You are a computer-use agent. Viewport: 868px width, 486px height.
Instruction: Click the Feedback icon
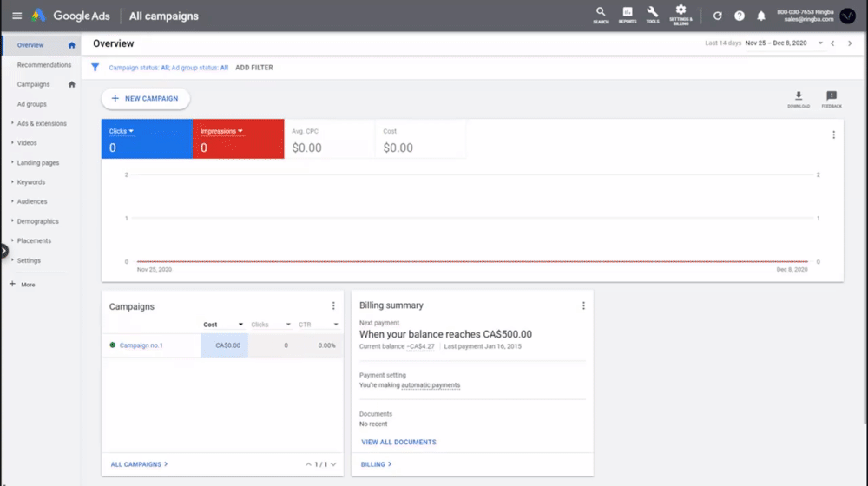click(x=832, y=99)
